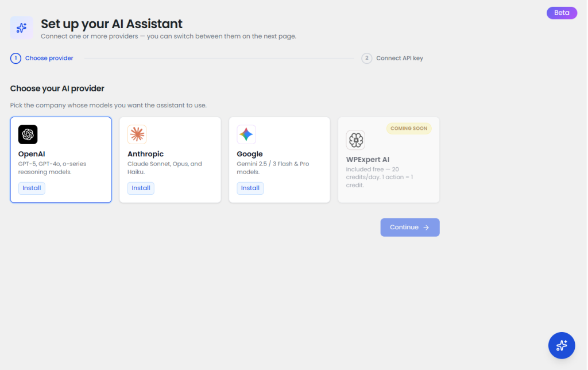Viewport: 588px width, 370px height.
Task: Click the Coming Soon badge
Action: pyautogui.click(x=409, y=128)
